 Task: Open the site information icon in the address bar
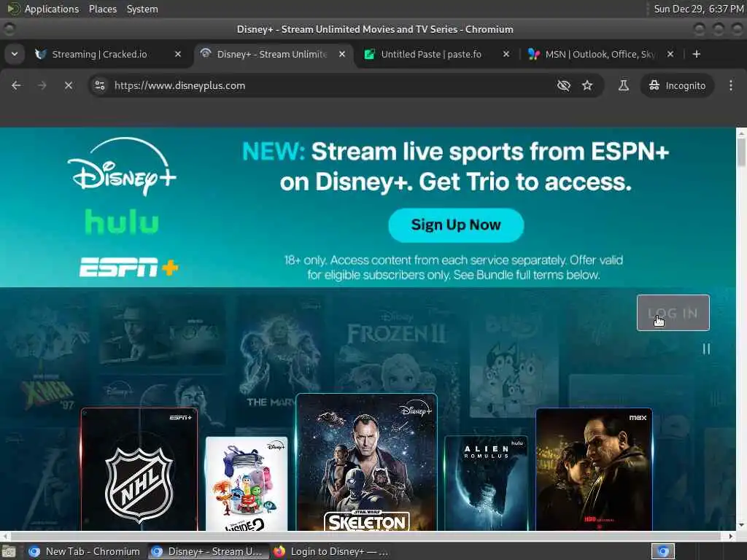pos(99,85)
